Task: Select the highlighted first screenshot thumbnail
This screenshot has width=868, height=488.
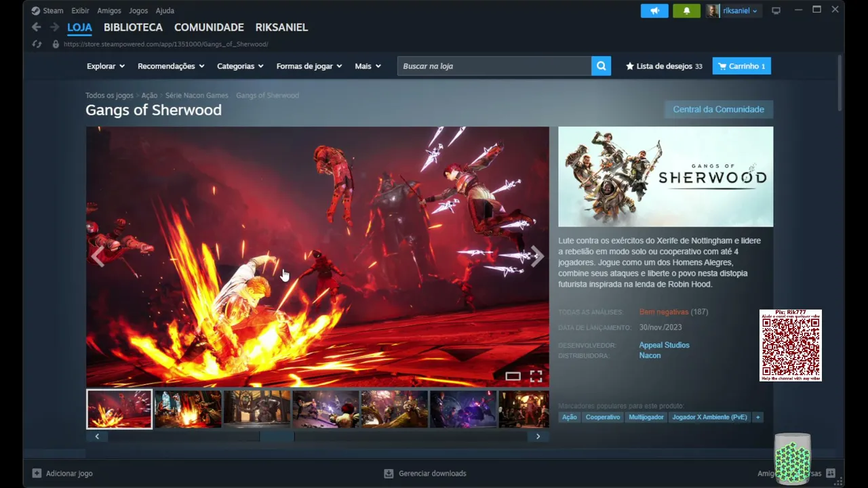Action: [119, 409]
